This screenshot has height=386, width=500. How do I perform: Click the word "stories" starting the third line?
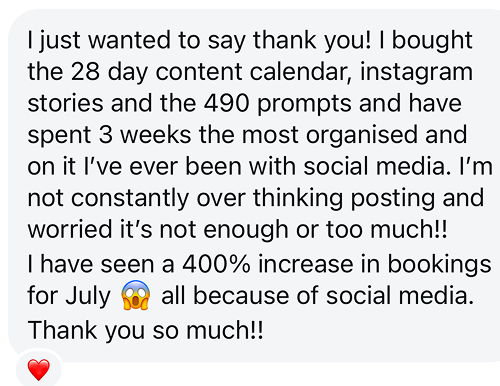tap(65, 103)
